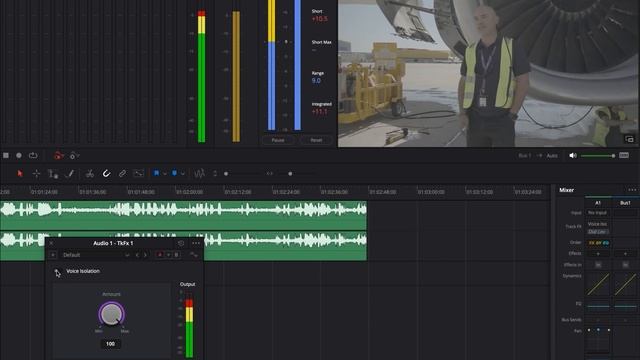
Task: Click the Dial Lev track FX entry
Action: (x=598, y=231)
